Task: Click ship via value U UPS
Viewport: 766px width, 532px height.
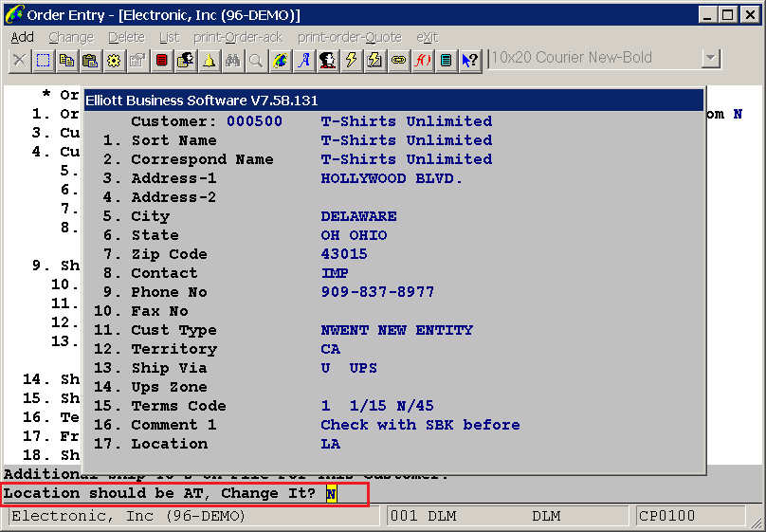Action: [349, 368]
